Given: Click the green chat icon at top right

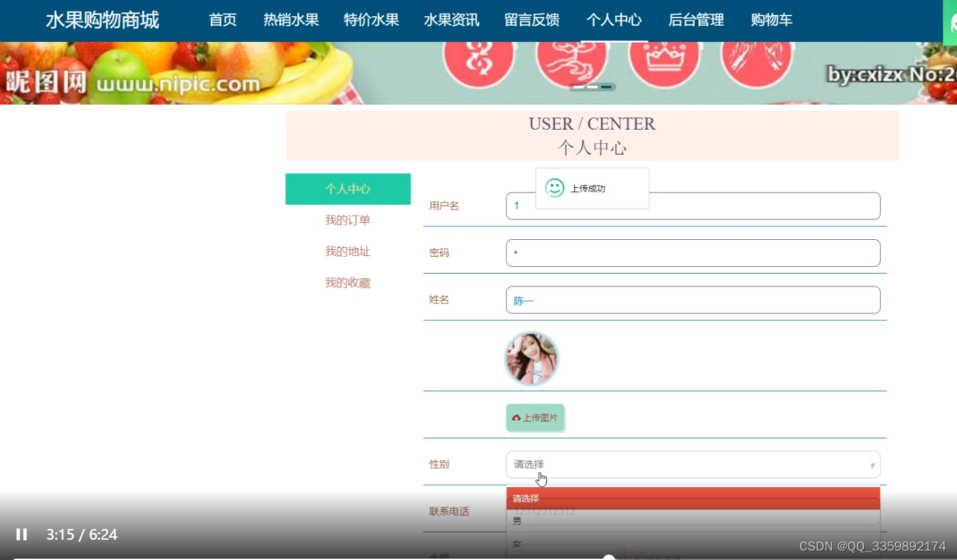Looking at the screenshot, I should coord(950,22).
